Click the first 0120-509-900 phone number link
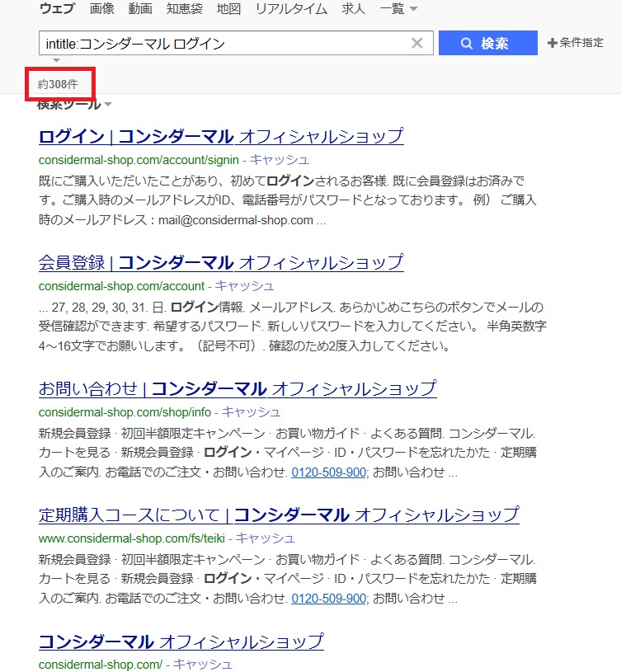Screen dimensions: 621x672 tap(328, 472)
